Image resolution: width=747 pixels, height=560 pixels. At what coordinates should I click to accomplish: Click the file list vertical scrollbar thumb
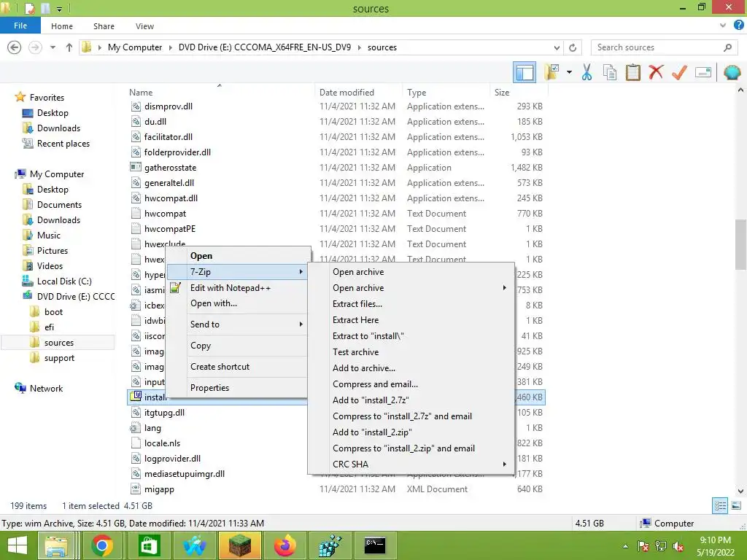coord(740,244)
